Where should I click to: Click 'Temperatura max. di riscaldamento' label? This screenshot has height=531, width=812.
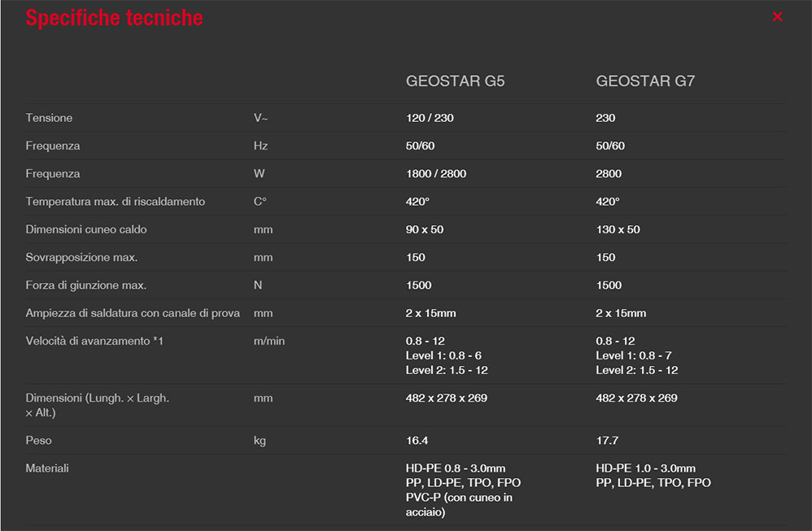pyautogui.click(x=116, y=202)
